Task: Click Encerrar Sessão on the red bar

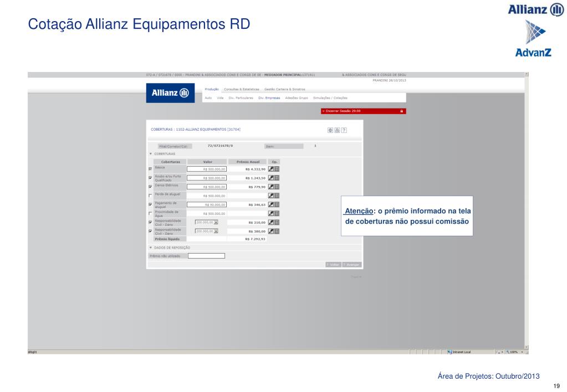Action: click(x=342, y=111)
